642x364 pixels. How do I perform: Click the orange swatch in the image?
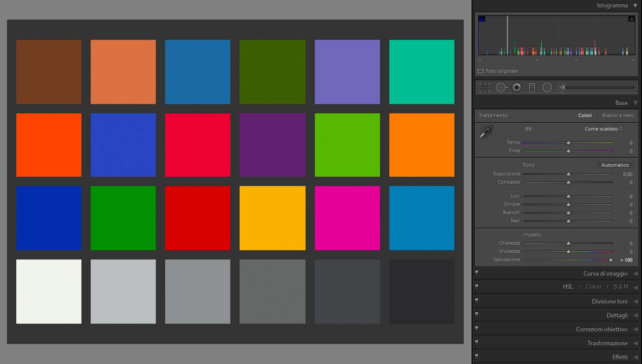coord(421,145)
